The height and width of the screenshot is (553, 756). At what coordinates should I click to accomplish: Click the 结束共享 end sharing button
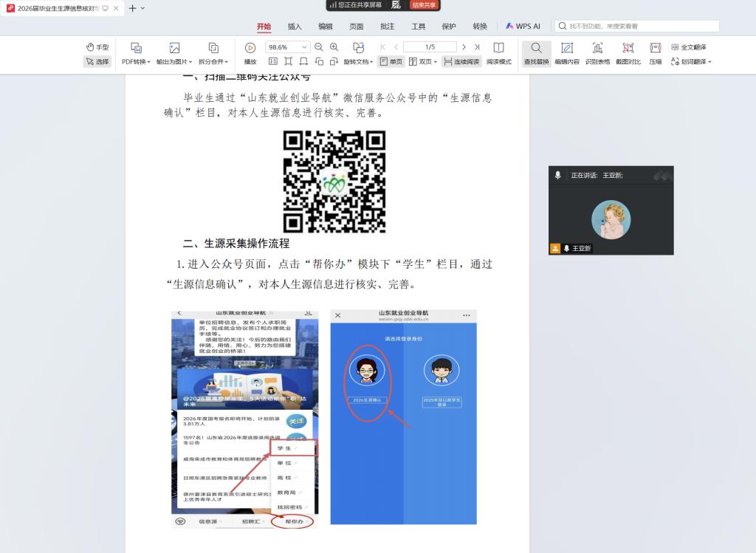point(424,5)
